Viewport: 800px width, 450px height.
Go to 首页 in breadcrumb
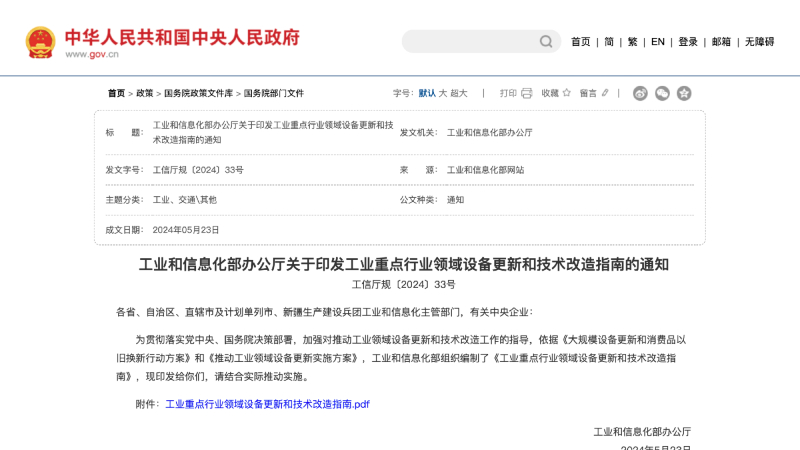click(116, 93)
